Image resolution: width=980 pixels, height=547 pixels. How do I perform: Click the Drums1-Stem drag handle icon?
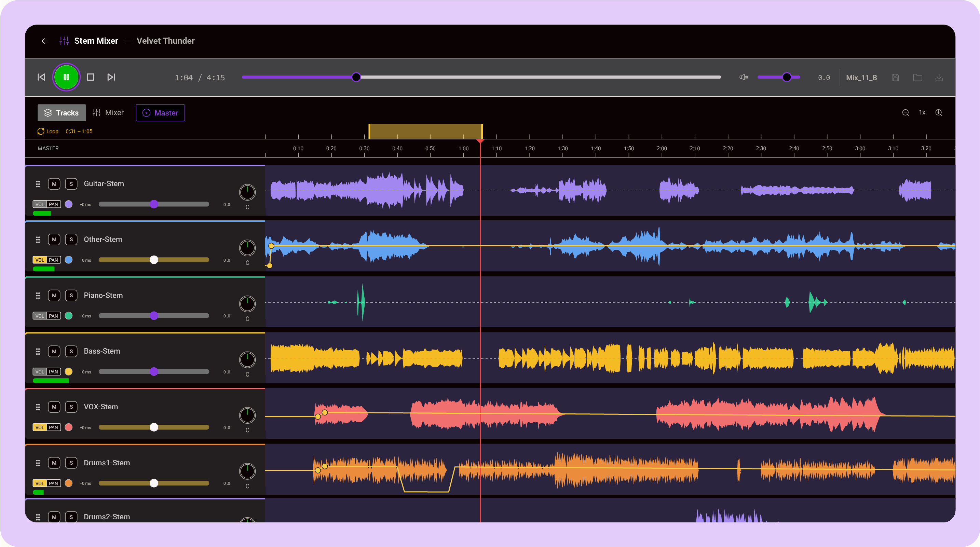tap(38, 463)
